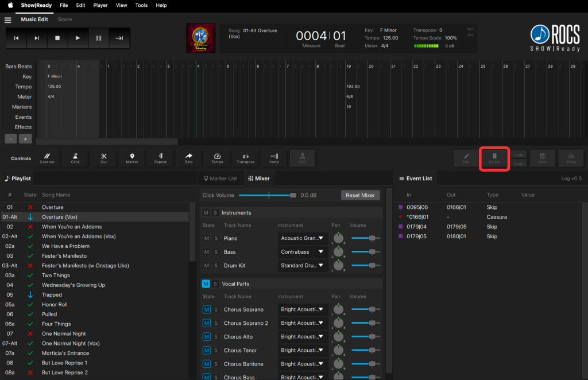Click the Transpose tool icon
Image resolution: width=588 pixels, height=380 pixels.
point(246,158)
